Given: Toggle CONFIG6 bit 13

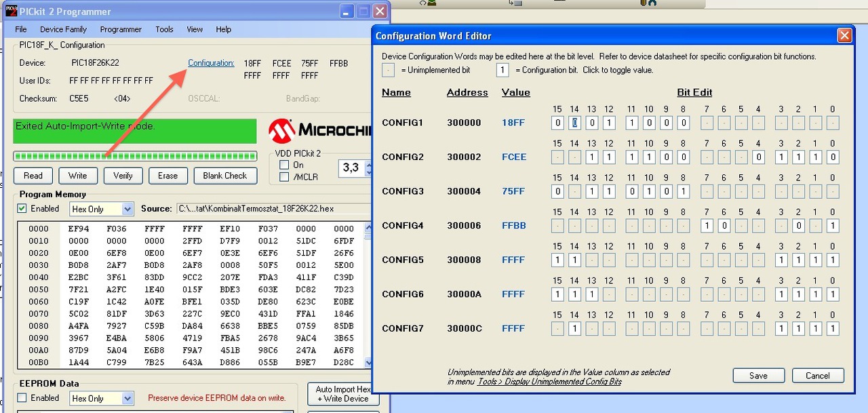Looking at the screenshot, I should [591, 294].
